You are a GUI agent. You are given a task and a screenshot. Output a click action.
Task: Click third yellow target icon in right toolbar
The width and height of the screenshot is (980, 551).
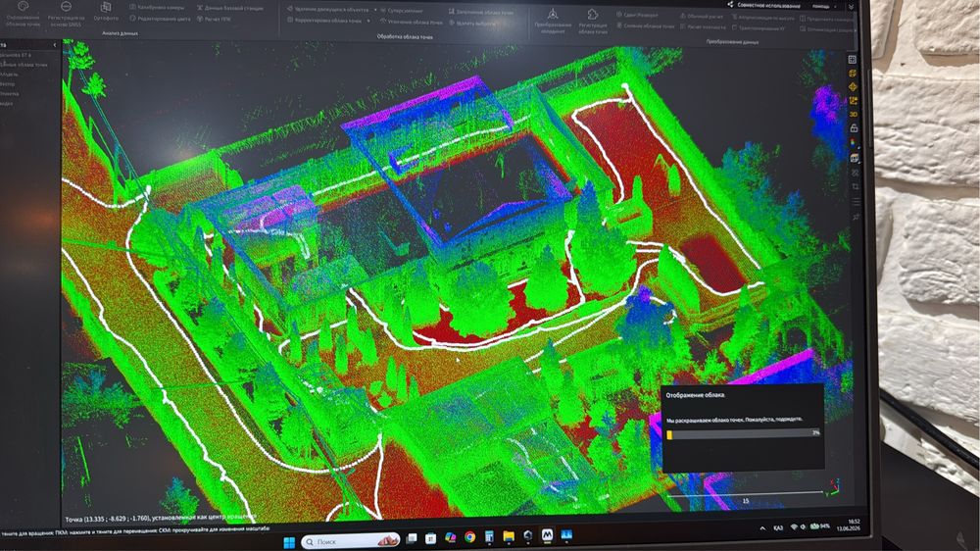853,87
